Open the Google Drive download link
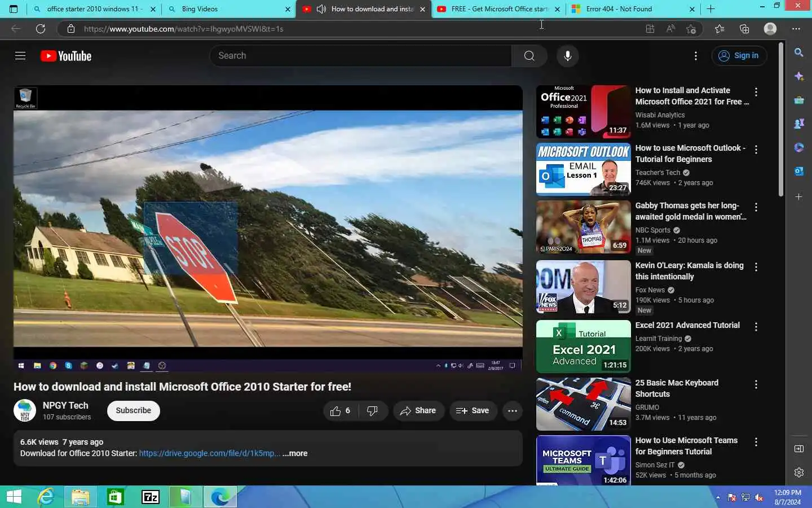Image resolution: width=812 pixels, height=508 pixels. point(209,453)
